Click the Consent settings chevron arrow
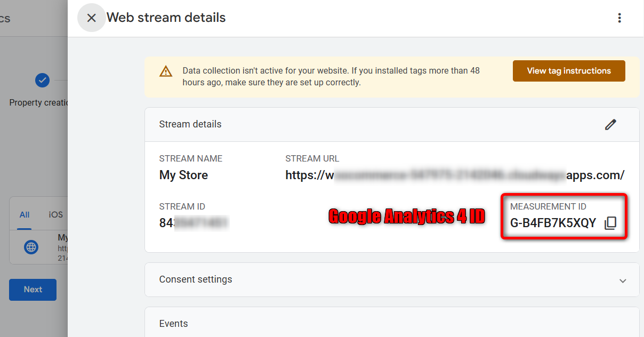The height and width of the screenshot is (337, 644). point(622,280)
